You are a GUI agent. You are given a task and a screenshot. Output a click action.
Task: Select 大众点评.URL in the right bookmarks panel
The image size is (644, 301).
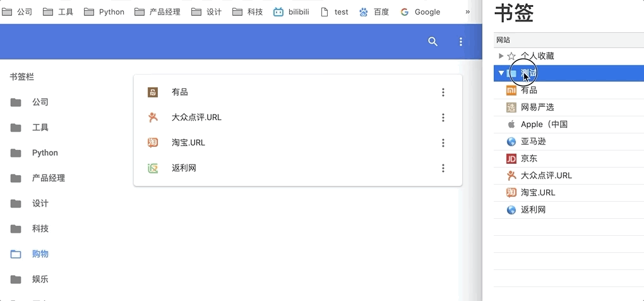569,176
